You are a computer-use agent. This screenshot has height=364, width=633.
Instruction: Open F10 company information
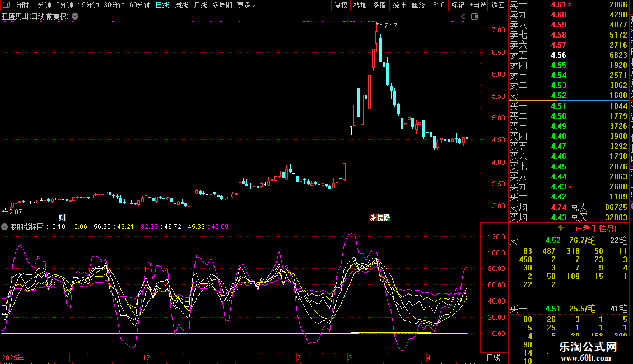pyautogui.click(x=439, y=5)
